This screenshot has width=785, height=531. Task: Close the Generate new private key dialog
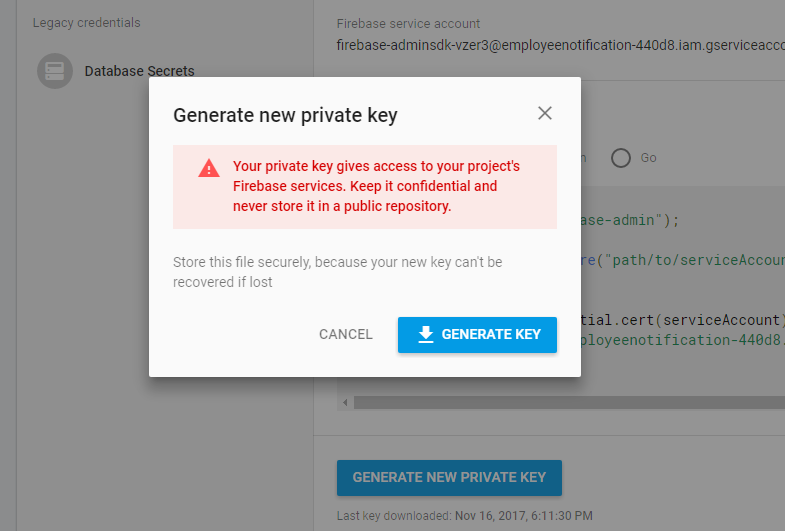click(545, 114)
